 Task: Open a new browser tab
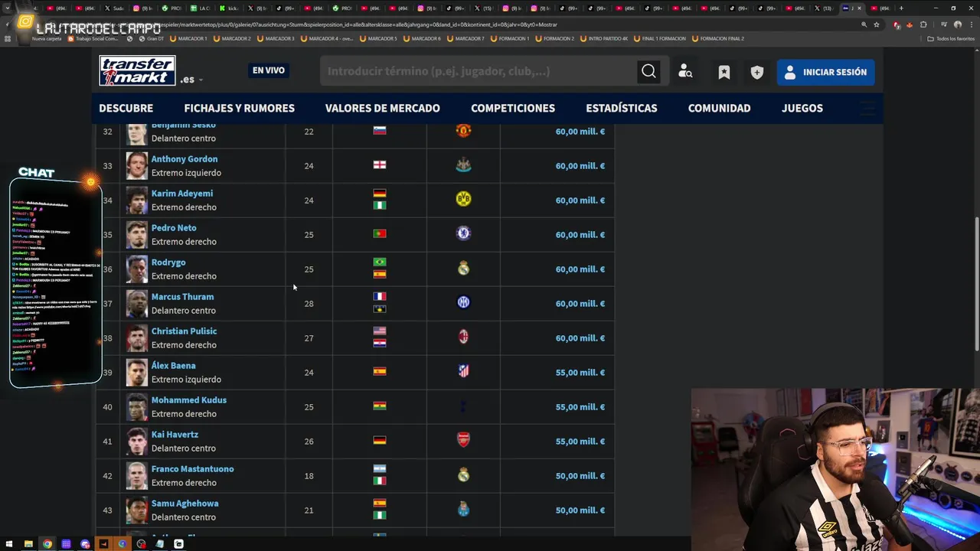(900, 8)
